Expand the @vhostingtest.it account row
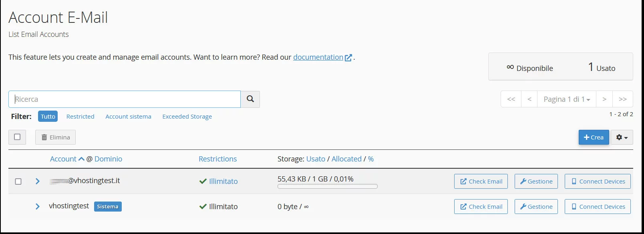The height and width of the screenshot is (234, 644). coord(37,181)
